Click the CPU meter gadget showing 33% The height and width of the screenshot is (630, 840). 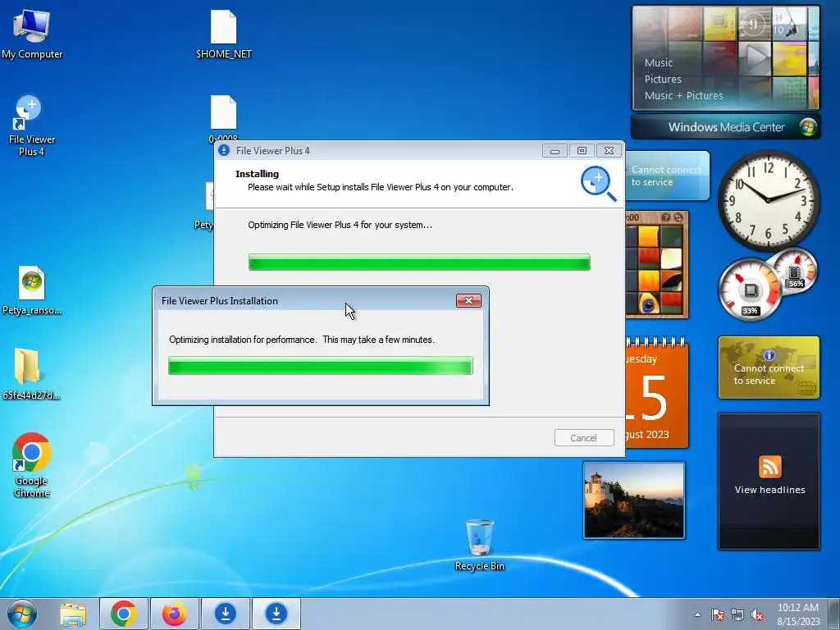(x=750, y=290)
